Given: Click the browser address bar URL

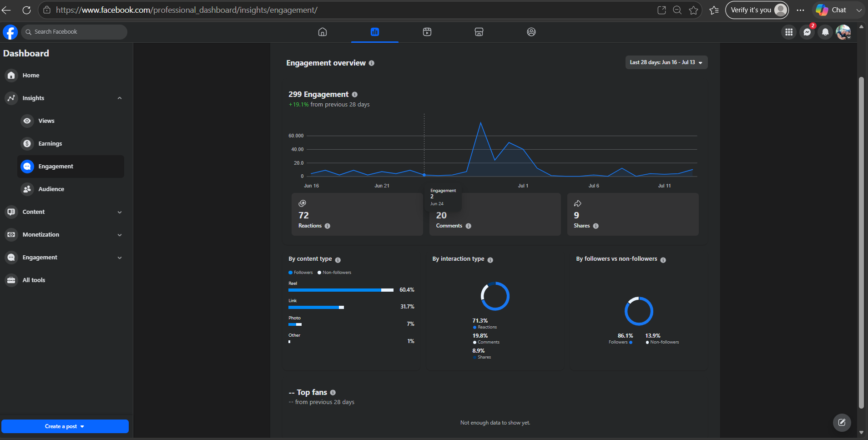Looking at the screenshot, I should 187,10.
